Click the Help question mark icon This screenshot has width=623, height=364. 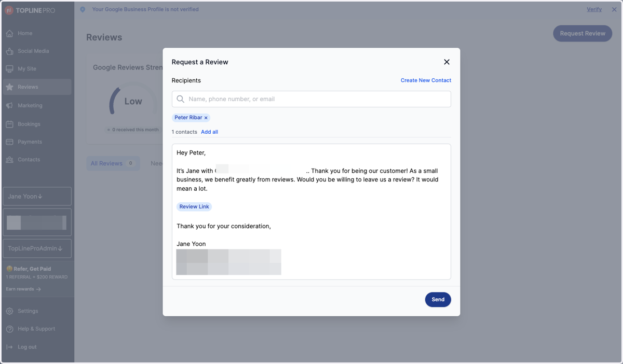(9, 329)
